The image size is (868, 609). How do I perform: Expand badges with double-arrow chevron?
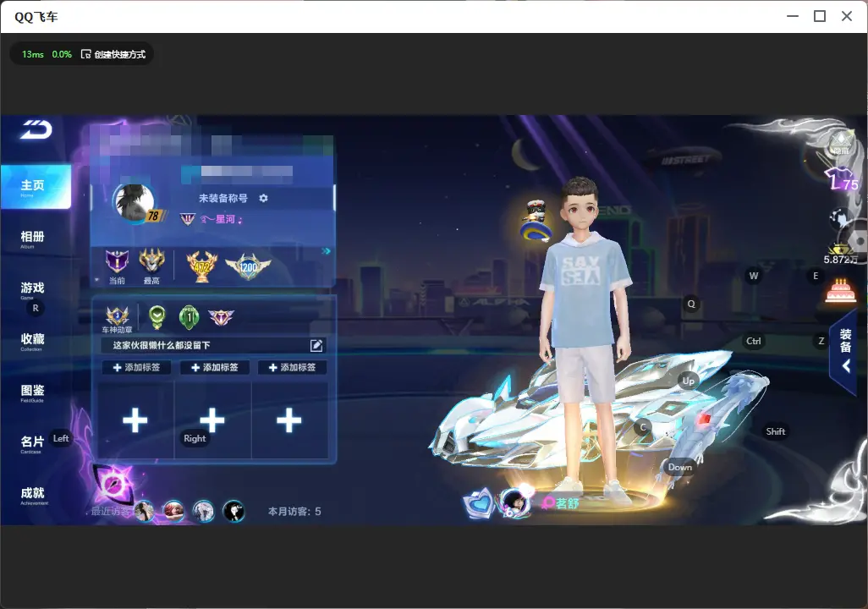tap(326, 251)
